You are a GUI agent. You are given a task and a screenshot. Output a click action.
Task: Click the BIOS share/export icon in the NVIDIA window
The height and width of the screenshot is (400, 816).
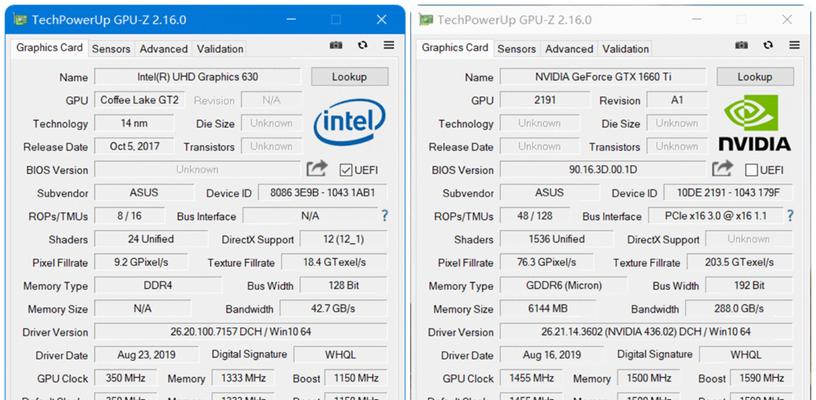(x=722, y=169)
